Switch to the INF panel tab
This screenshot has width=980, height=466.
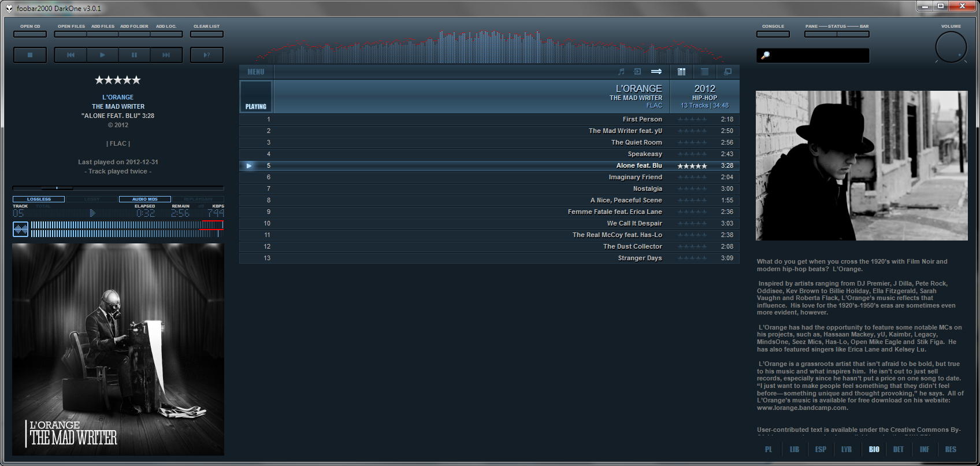(925, 449)
